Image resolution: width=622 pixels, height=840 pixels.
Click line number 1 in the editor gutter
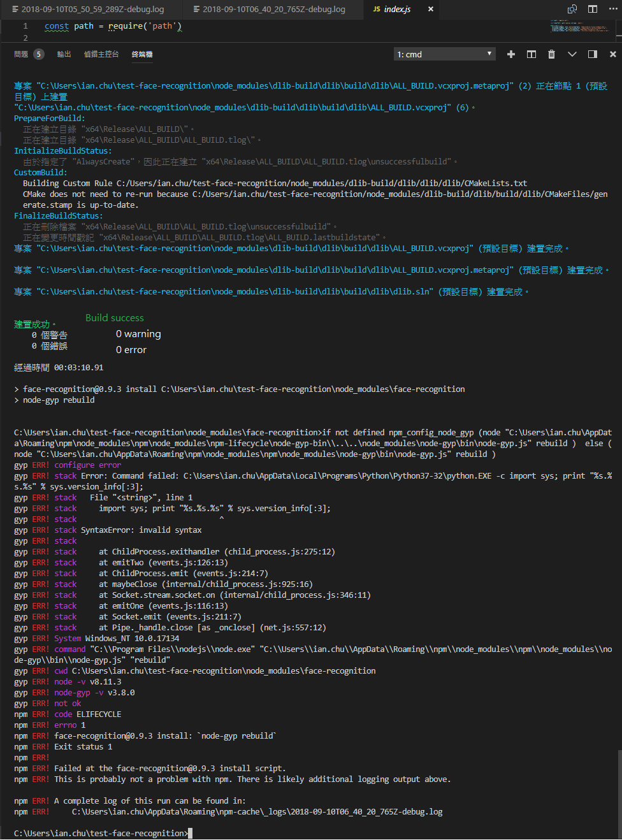25,26
